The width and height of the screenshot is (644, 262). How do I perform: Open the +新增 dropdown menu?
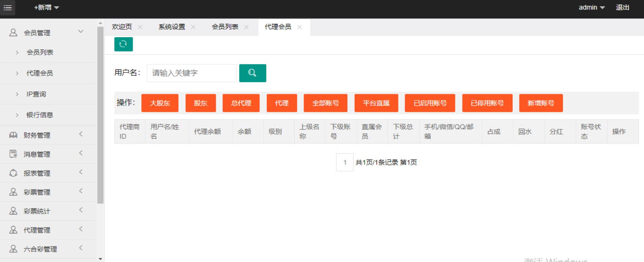click(46, 7)
